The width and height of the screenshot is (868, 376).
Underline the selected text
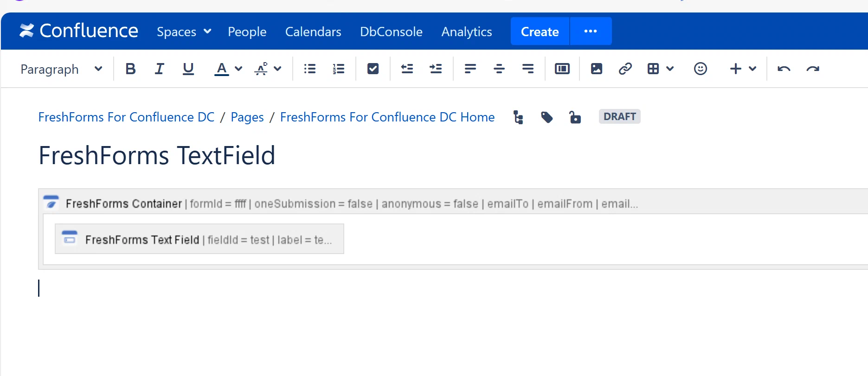coord(188,69)
